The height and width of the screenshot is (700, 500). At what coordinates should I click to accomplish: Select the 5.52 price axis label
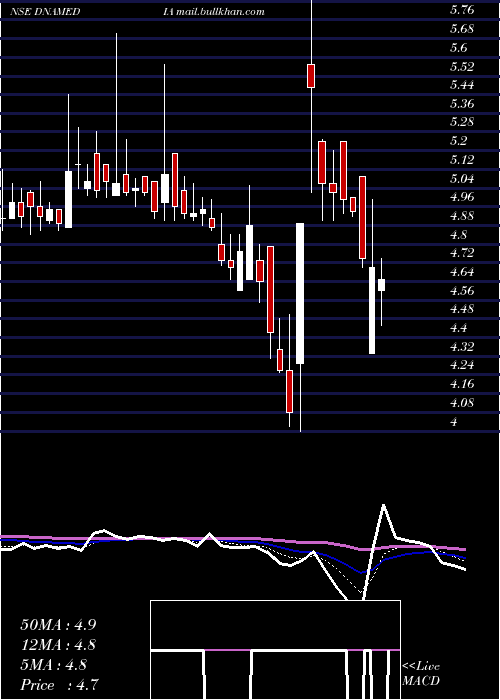(x=462, y=66)
